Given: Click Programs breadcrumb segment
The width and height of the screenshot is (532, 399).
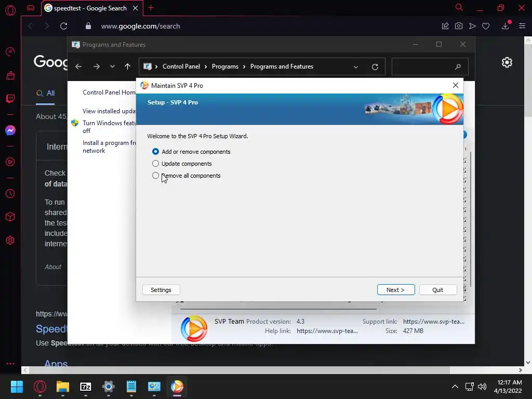Looking at the screenshot, I should 225,66.
